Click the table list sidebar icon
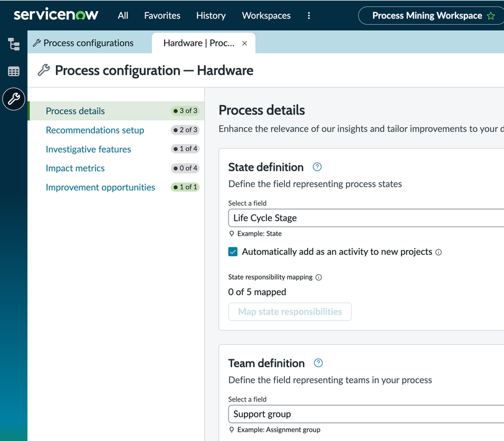Screen dimensions: 504x441 pyautogui.click(x=14, y=71)
